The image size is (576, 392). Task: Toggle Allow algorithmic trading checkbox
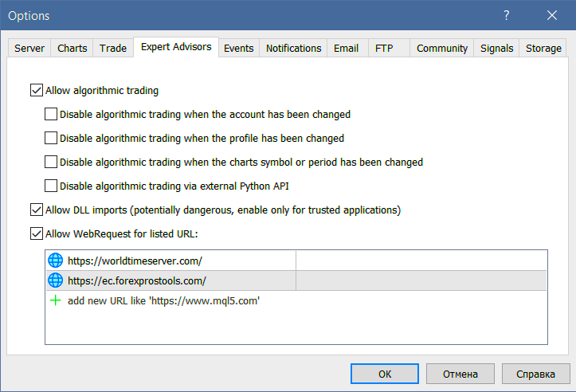tap(36, 91)
